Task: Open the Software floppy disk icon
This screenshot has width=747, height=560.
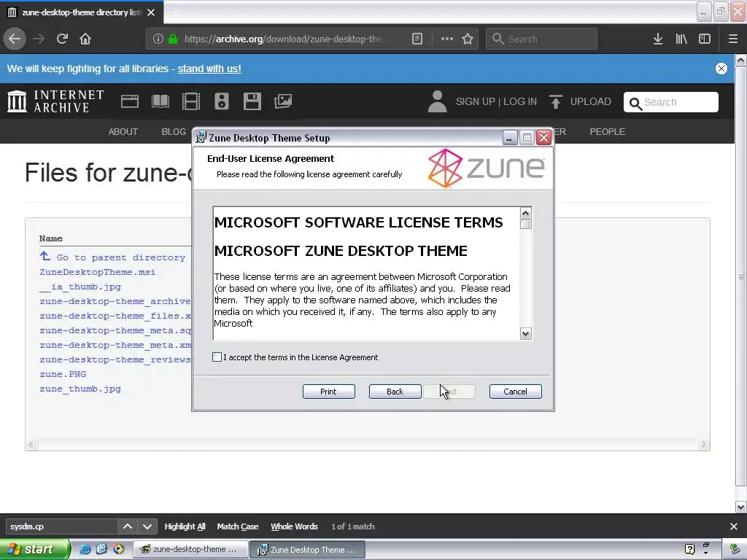Action: pyautogui.click(x=252, y=101)
